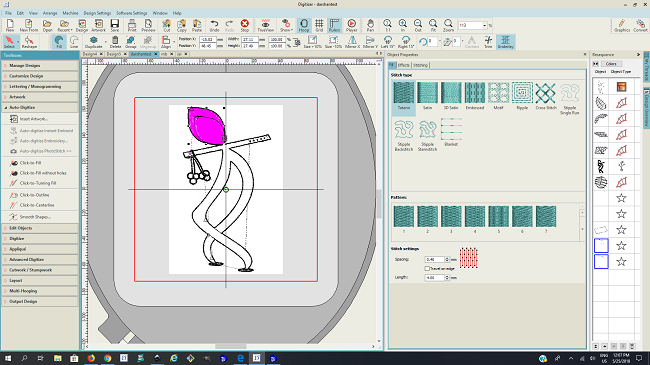Select the Pan tool

click(370, 25)
